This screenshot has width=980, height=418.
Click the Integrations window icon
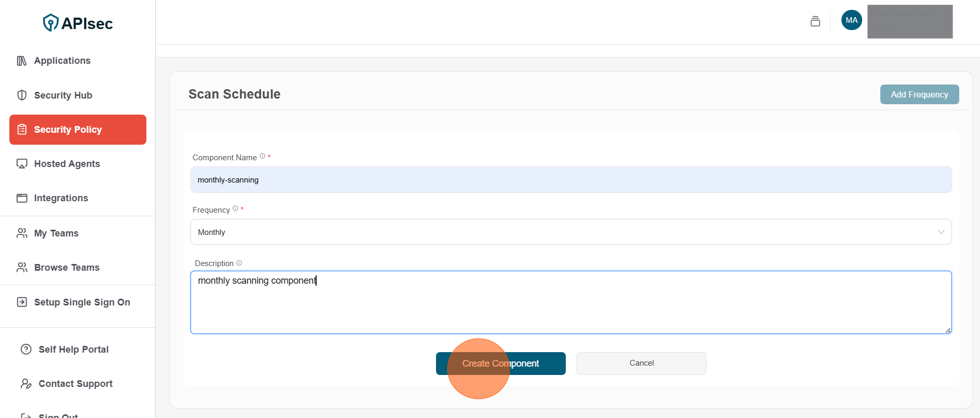(x=22, y=198)
